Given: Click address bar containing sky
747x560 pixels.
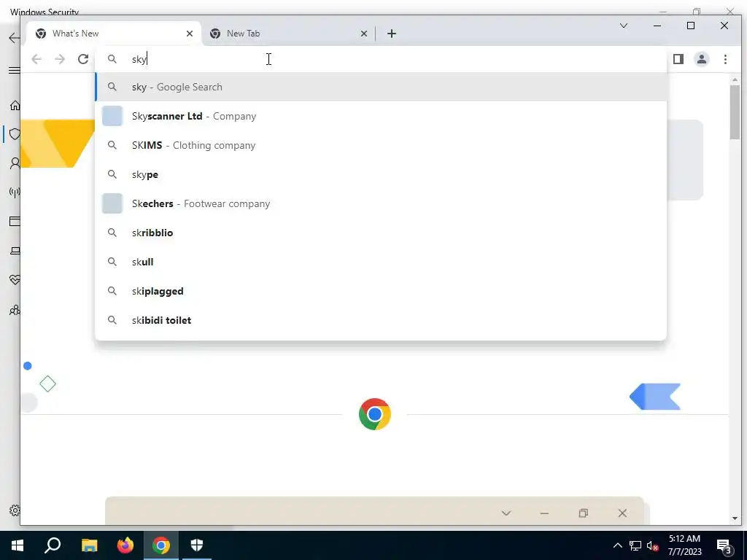Looking at the screenshot, I should pos(381,59).
